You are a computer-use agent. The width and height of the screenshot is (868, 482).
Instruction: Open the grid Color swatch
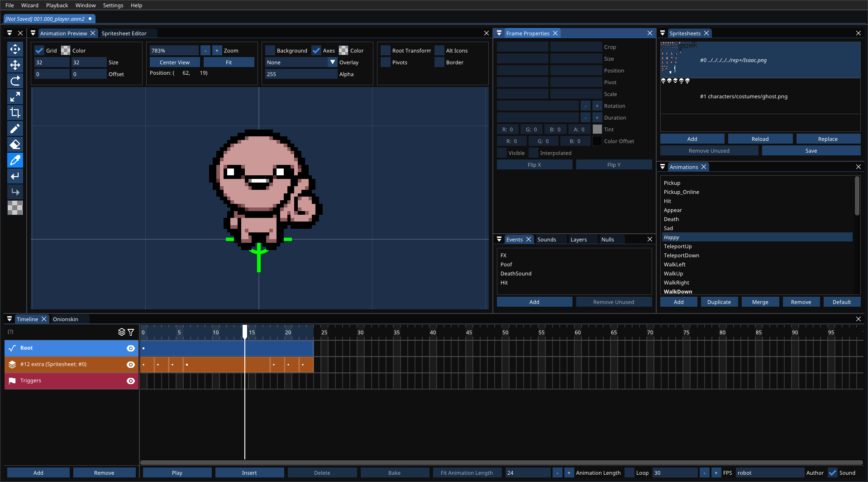click(x=66, y=51)
